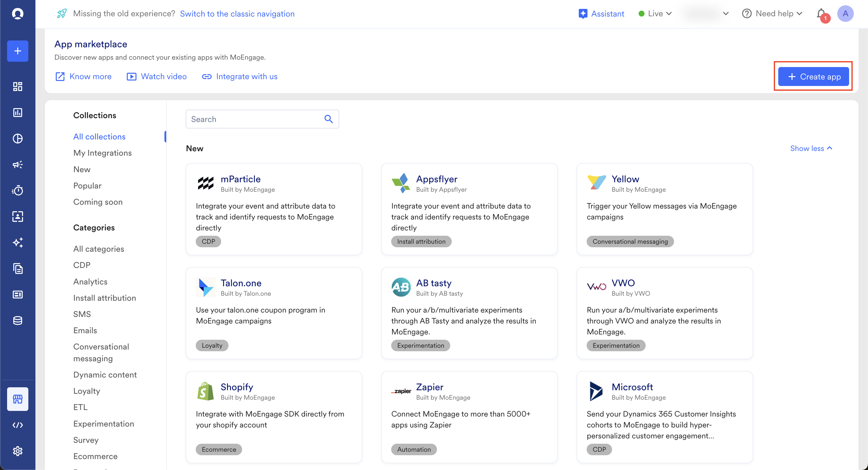This screenshot has width=868, height=470.
Task: Select All categories in the filter list
Action: point(99,249)
